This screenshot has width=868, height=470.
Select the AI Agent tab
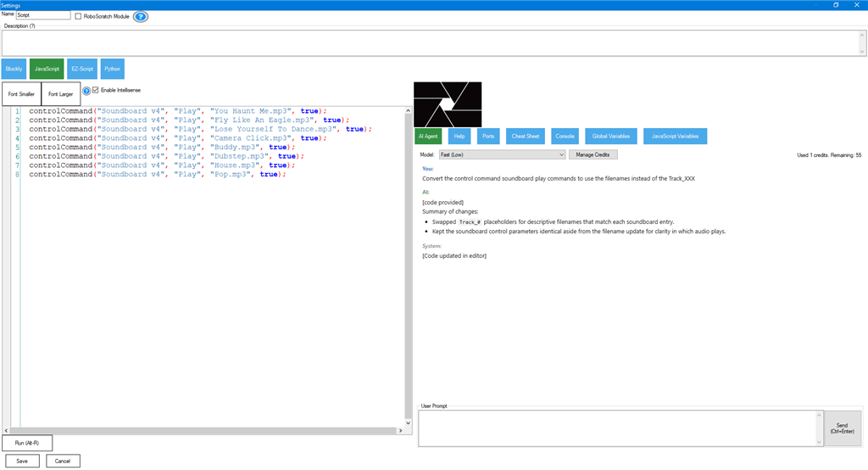tap(428, 137)
